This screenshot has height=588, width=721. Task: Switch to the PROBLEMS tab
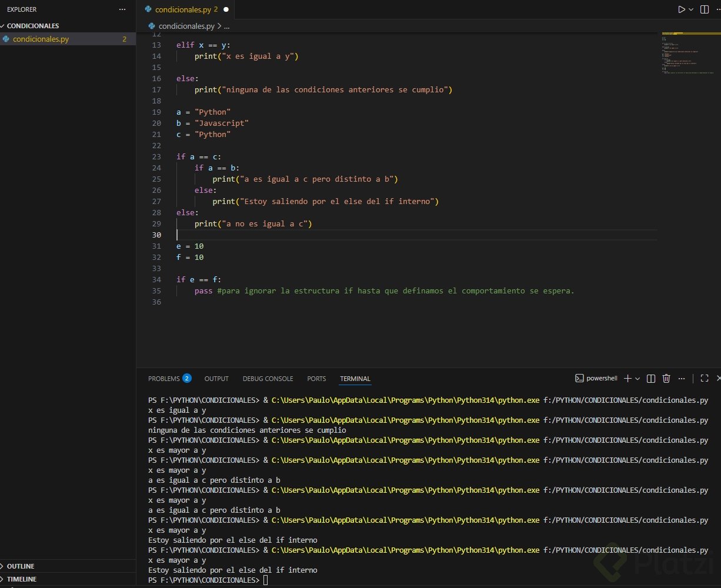click(164, 379)
